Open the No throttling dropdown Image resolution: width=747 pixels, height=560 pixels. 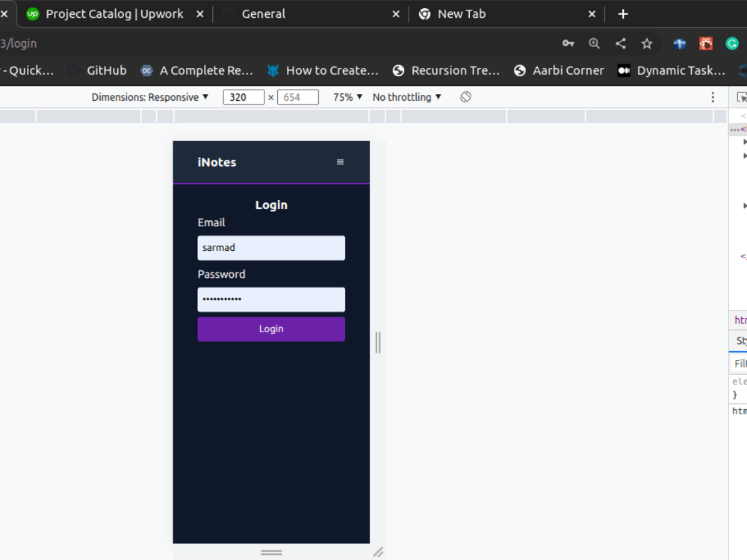click(406, 97)
